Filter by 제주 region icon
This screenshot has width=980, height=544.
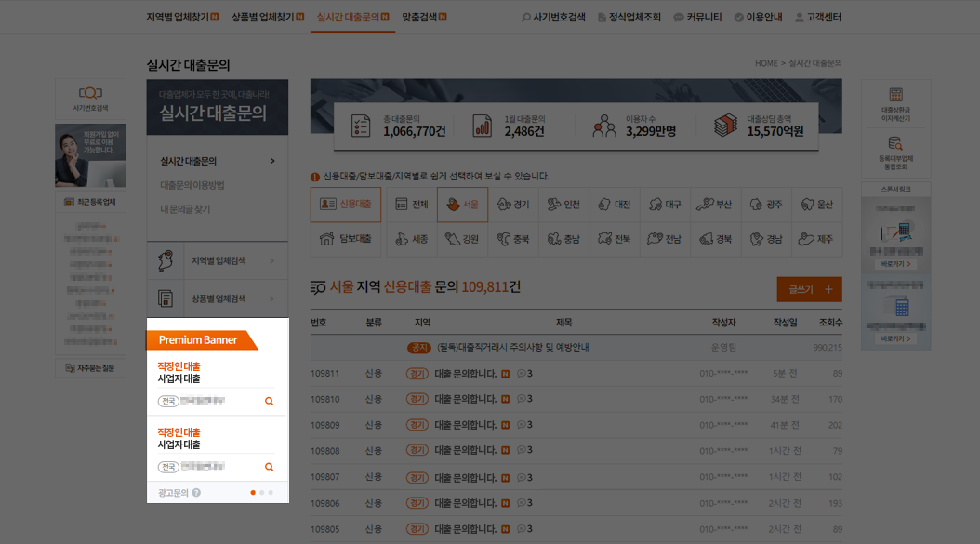pos(816,239)
